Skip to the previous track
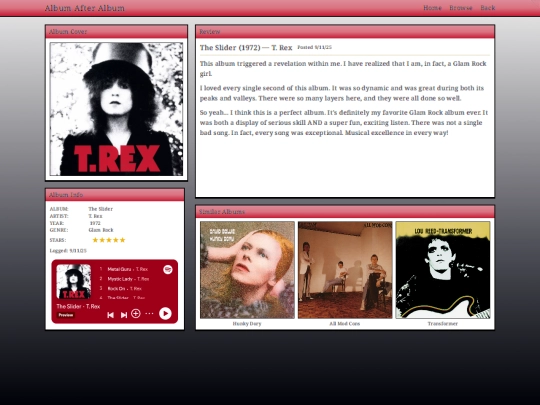This screenshot has width=540, height=405. 111,315
